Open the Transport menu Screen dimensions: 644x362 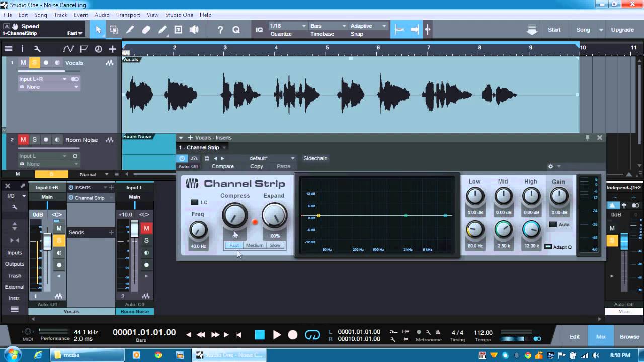(128, 15)
